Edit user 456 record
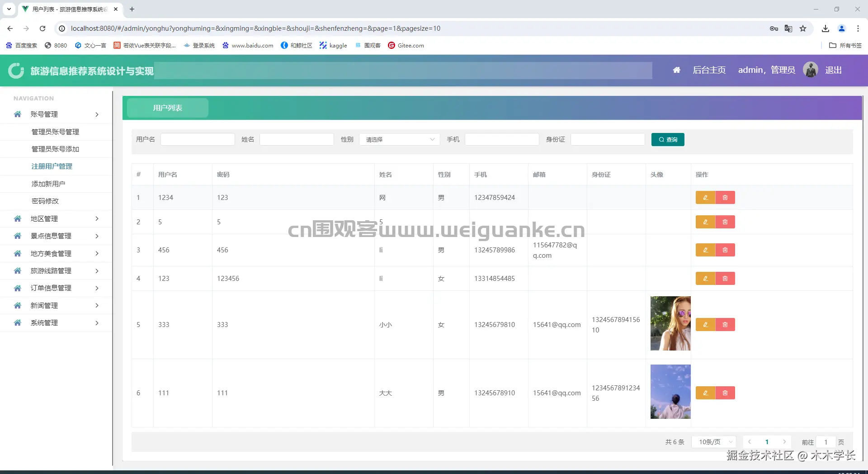Screen dimensions: 868x474 click(705, 250)
